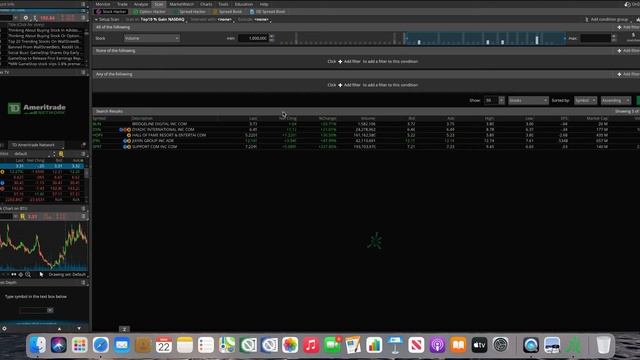Open the Intersect with none dropdown
The height and width of the screenshot is (360, 640).
[x=225, y=19]
